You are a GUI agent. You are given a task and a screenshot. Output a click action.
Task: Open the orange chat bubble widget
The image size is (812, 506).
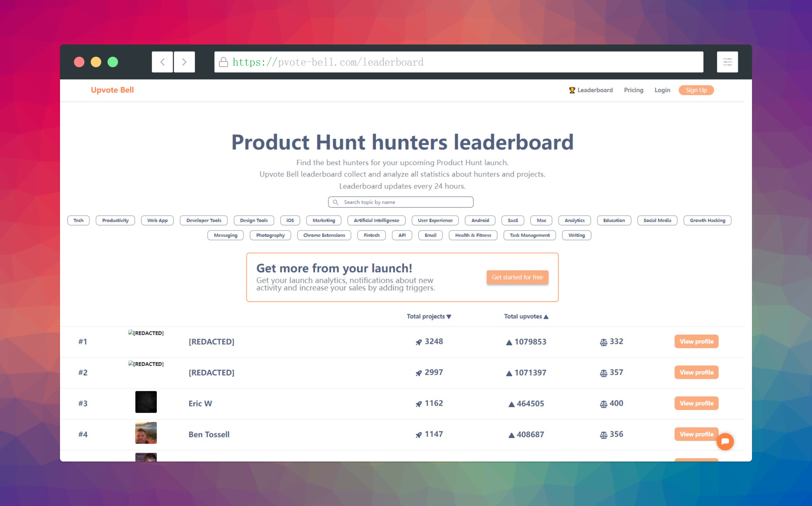(x=725, y=441)
